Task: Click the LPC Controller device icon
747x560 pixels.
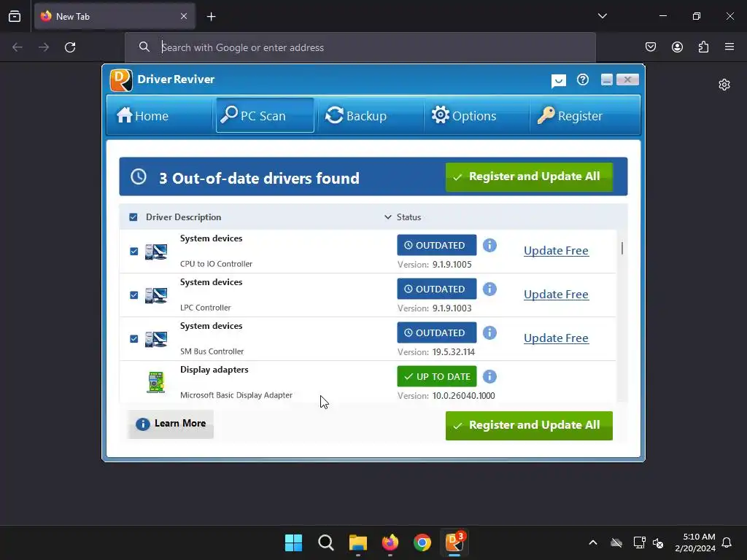Action: [156, 295]
